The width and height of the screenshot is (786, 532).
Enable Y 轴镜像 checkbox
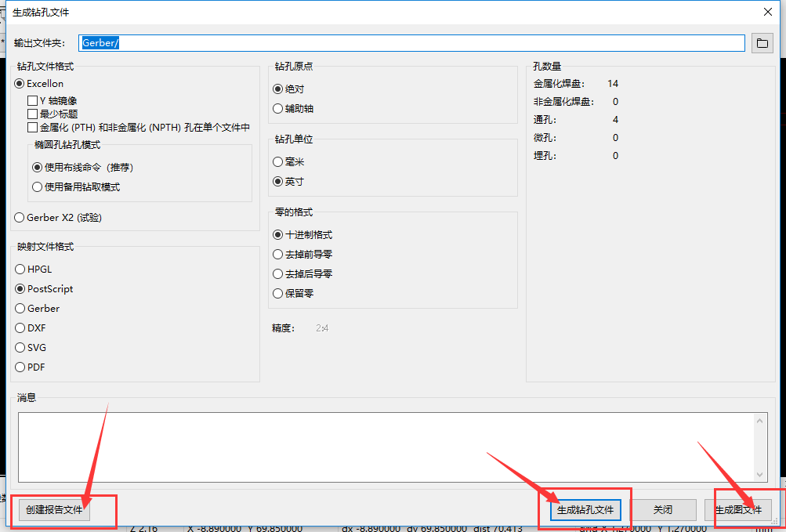tap(53, 101)
